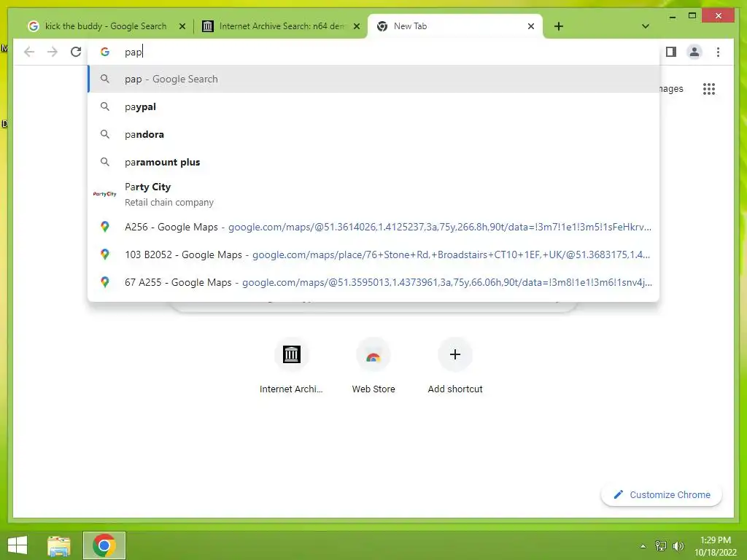
Task: Choose the 'pap - Google Search' suggestion
Action: pos(374,79)
